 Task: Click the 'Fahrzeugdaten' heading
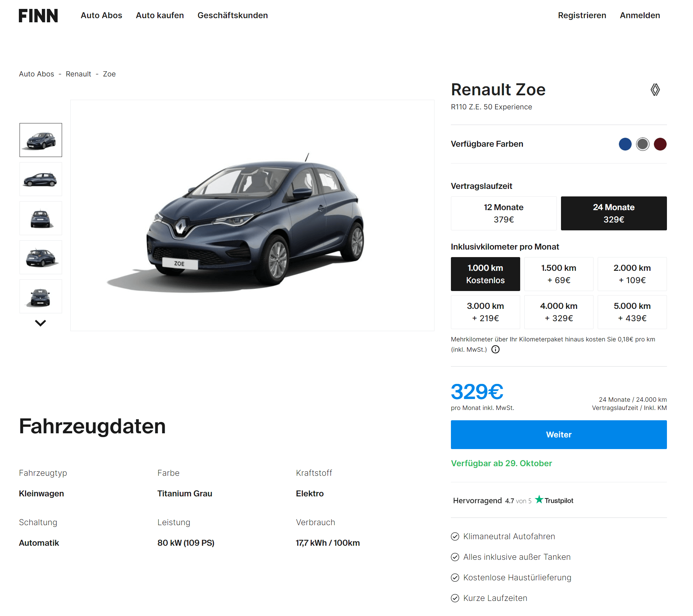tap(92, 426)
